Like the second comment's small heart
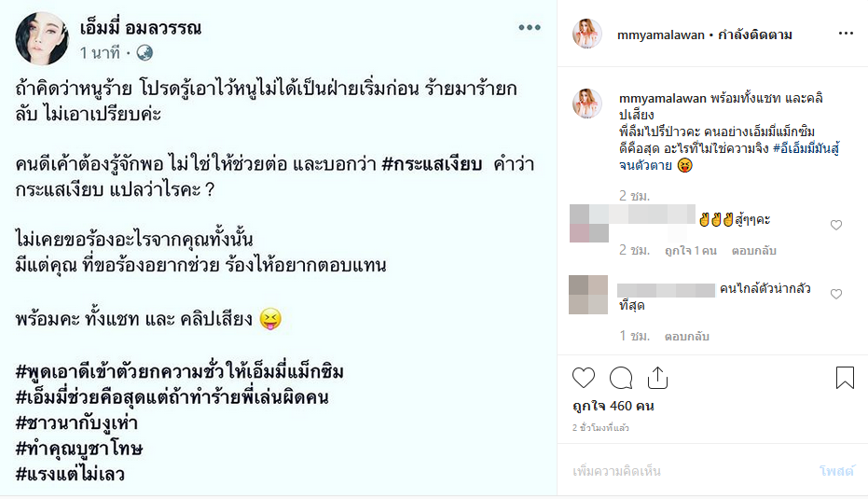Image resolution: width=868 pixels, height=499 pixels. pyautogui.click(x=836, y=295)
